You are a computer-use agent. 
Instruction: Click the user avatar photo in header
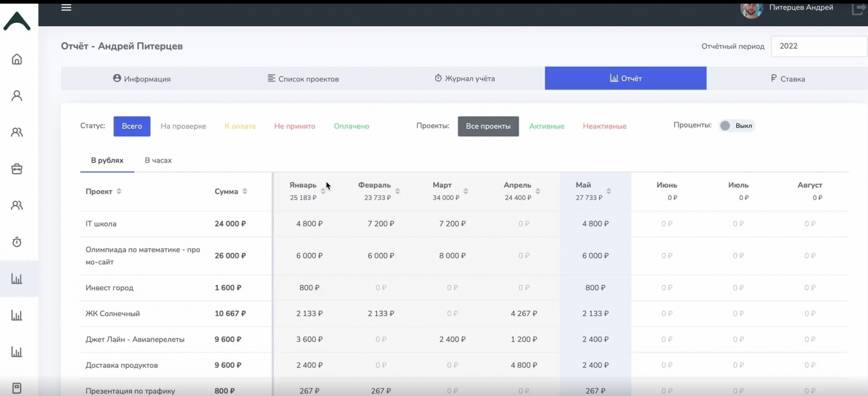[751, 9]
